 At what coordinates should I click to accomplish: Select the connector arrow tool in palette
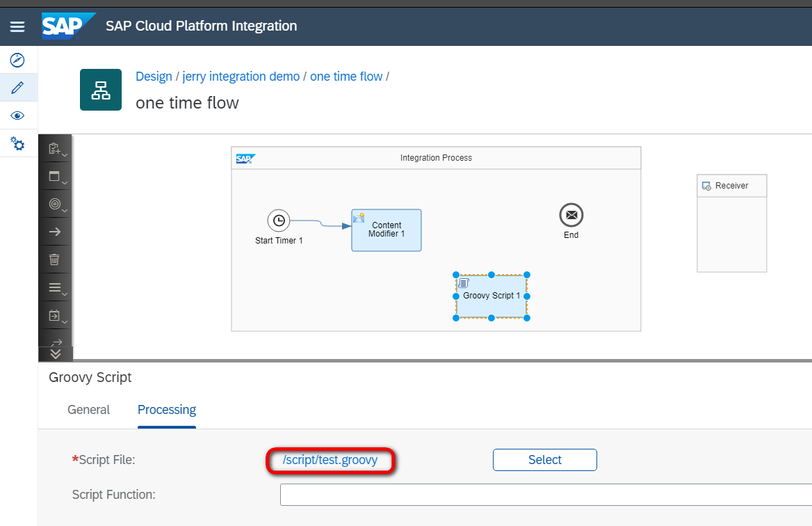click(55, 232)
